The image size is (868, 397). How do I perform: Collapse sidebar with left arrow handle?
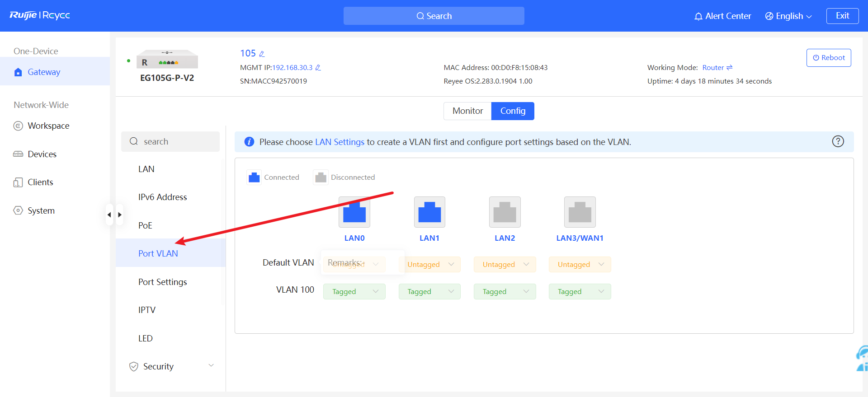point(109,215)
